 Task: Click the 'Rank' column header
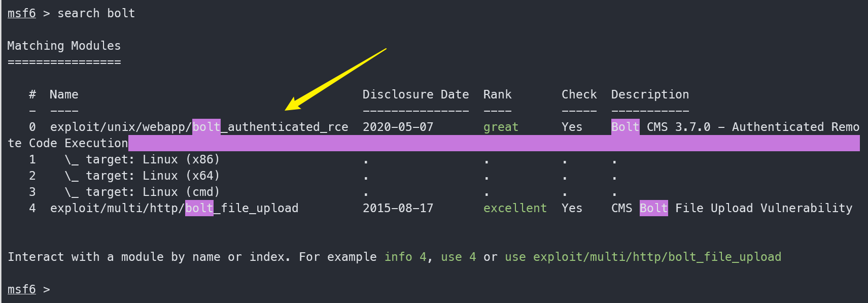tap(497, 94)
